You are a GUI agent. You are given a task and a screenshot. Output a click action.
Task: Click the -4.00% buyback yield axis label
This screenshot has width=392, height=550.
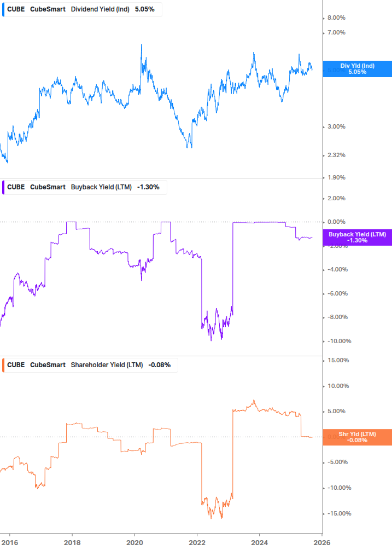pos(337,269)
